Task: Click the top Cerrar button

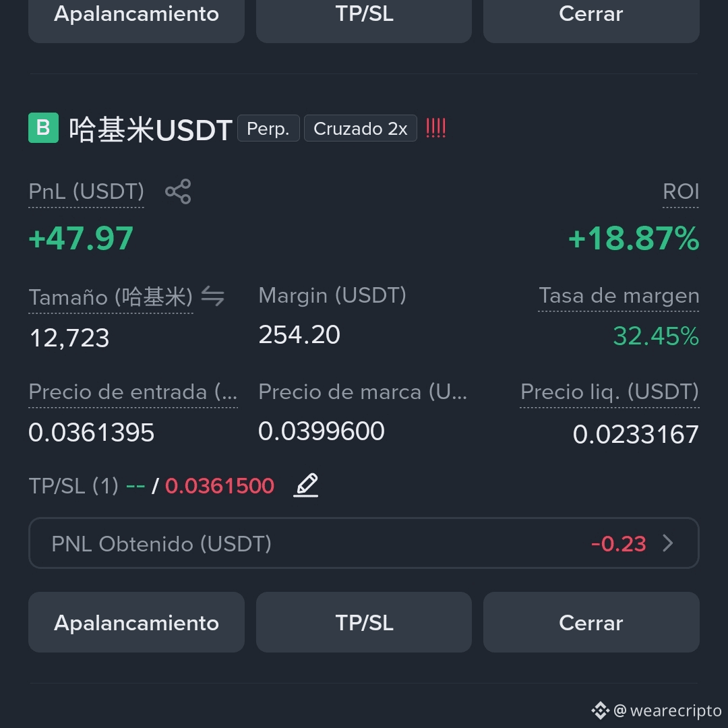Action: click(591, 19)
